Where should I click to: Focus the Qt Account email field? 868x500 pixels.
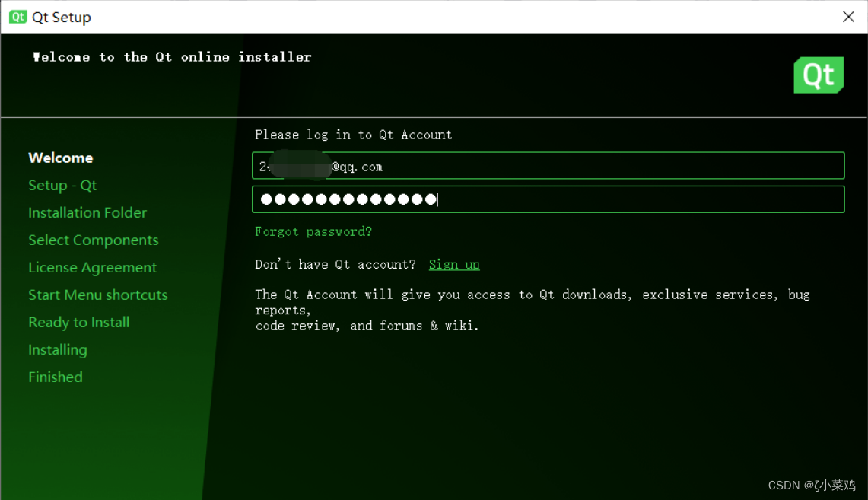point(548,166)
